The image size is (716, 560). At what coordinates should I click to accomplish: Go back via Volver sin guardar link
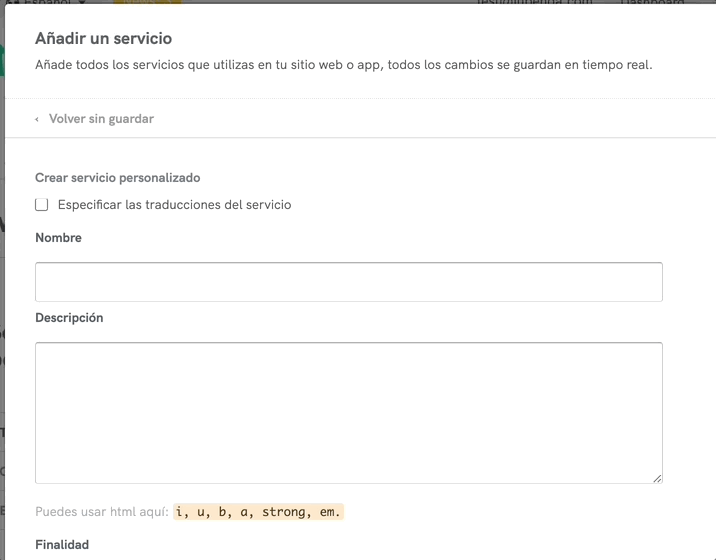point(101,119)
